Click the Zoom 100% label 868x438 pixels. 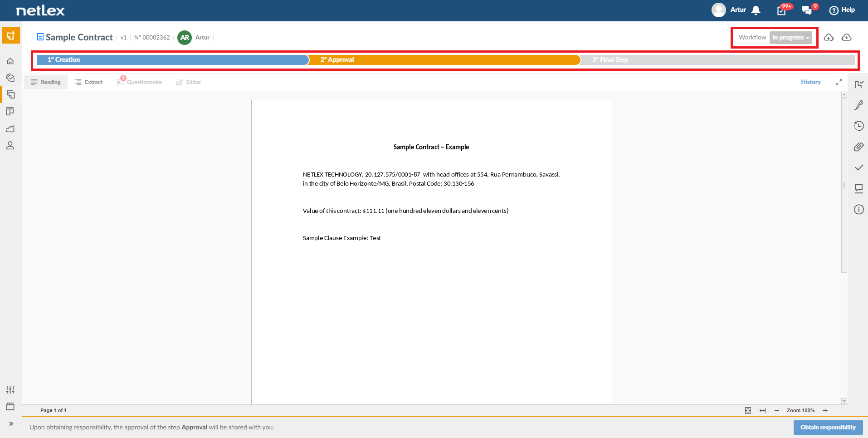(x=800, y=411)
